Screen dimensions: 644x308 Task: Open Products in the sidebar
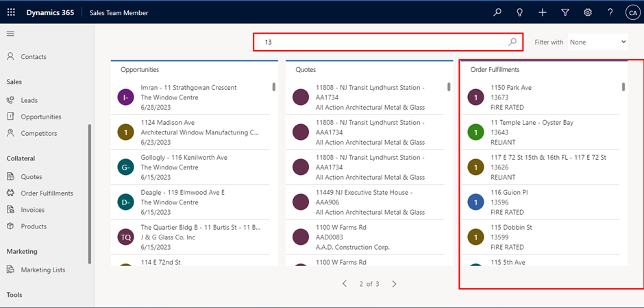click(34, 226)
